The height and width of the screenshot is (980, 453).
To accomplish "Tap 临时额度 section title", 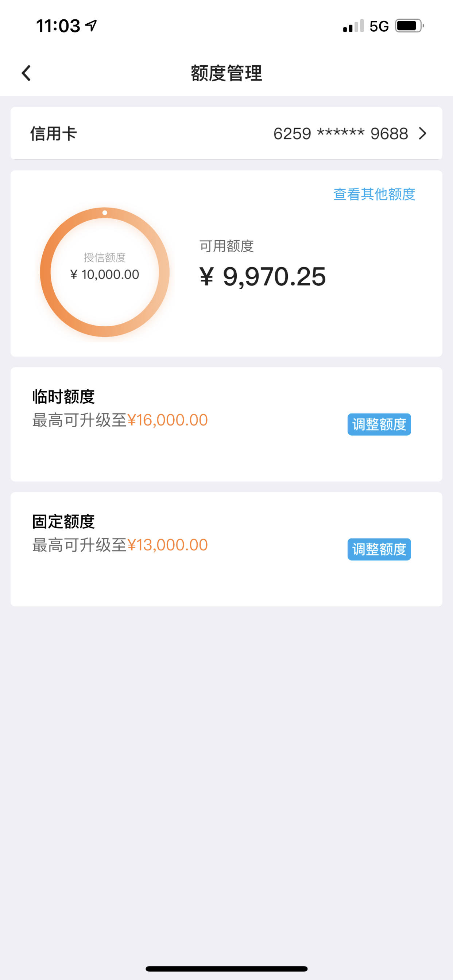I will click(x=63, y=396).
